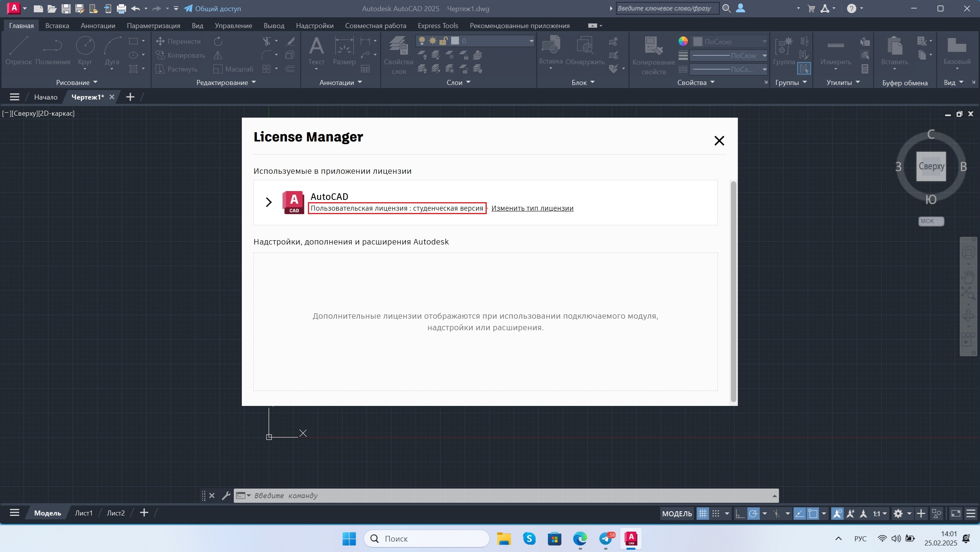The width and height of the screenshot is (980, 552).
Task: Toggle МОДЕЛЬ model space button
Action: (677, 514)
